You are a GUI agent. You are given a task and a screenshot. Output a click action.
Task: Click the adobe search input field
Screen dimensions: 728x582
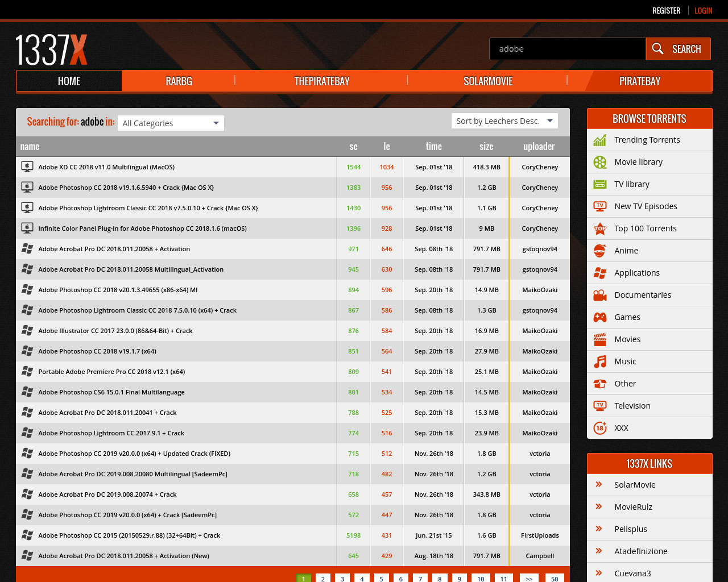coord(567,49)
